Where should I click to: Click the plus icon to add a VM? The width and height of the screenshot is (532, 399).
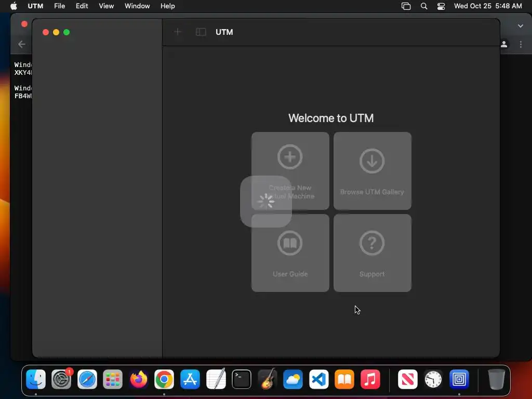tap(178, 32)
